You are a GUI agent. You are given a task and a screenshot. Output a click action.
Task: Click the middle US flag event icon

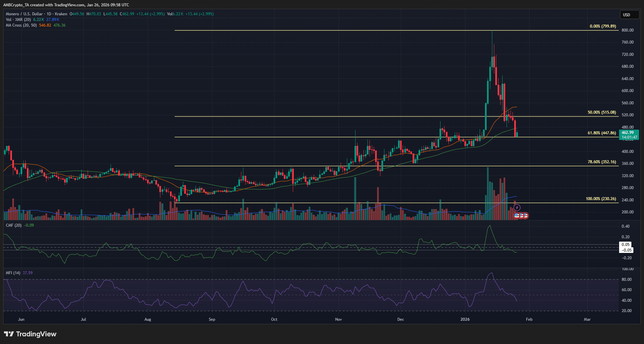[x=521, y=216]
